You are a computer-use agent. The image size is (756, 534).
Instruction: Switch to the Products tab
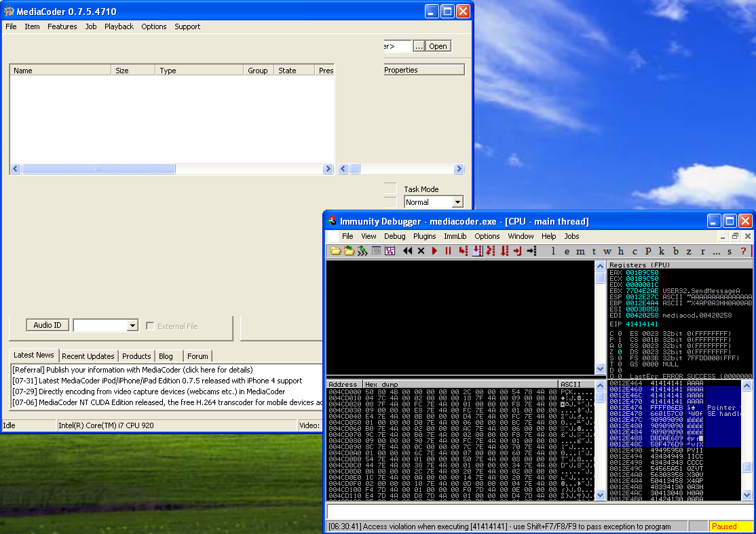136,356
